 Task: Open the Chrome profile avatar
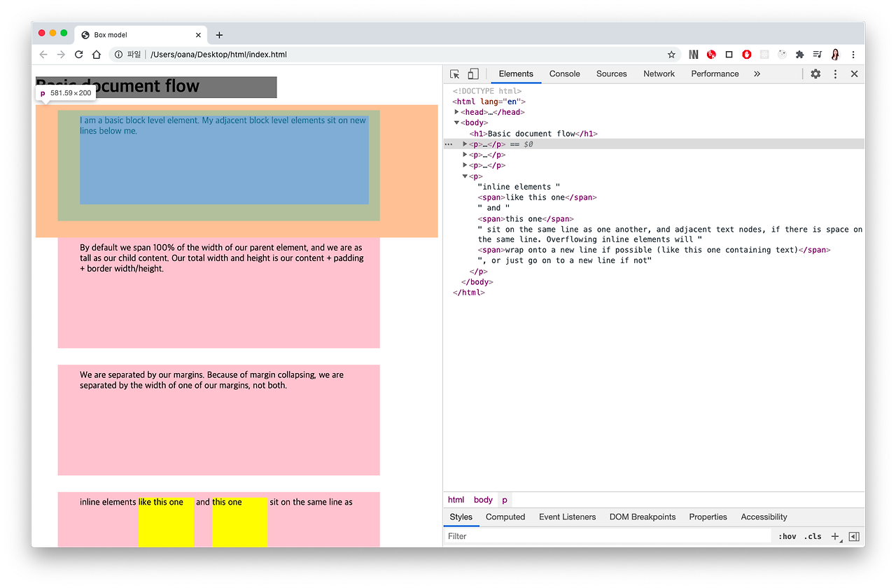836,55
